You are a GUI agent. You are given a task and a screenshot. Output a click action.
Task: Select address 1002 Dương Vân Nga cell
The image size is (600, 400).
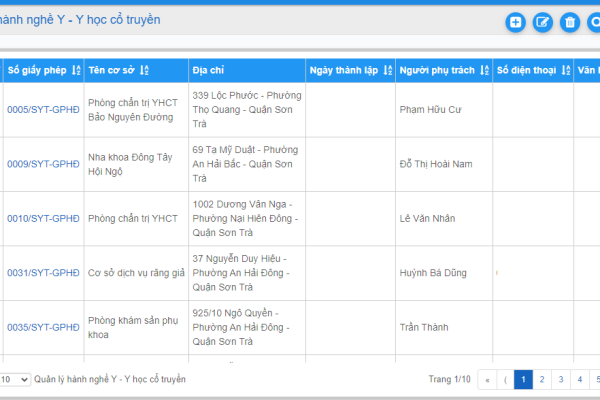[247, 219]
